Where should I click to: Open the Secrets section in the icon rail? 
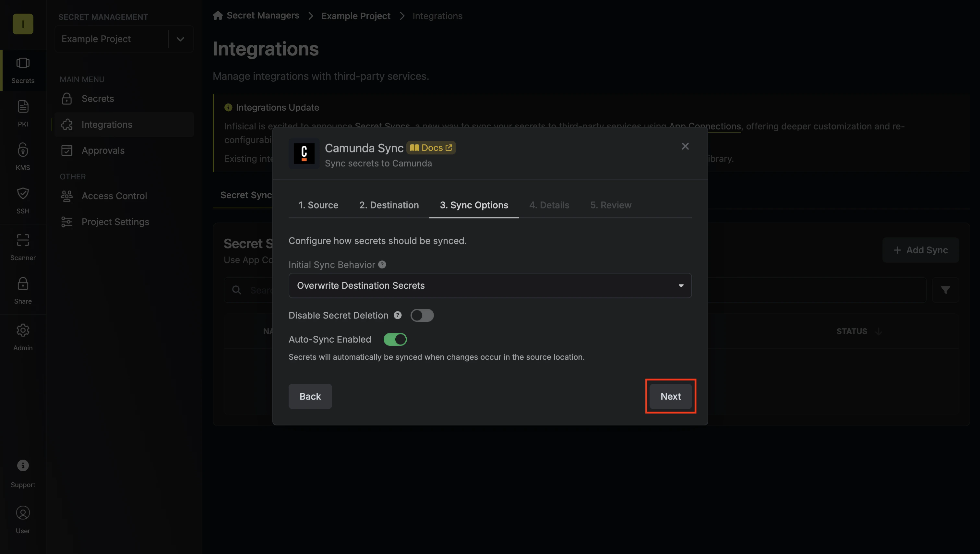coord(23,70)
